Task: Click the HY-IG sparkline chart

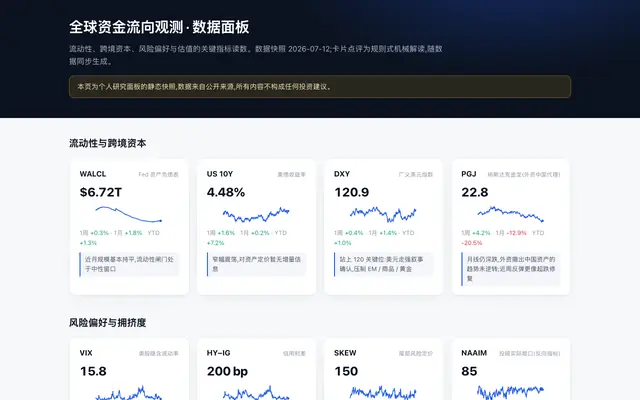Action: 256,393
